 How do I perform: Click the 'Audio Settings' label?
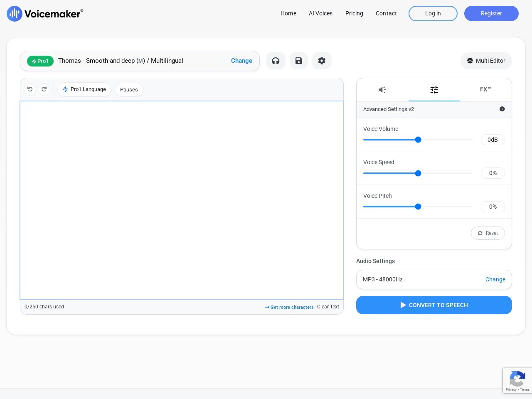pyautogui.click(x=375, y=261)
